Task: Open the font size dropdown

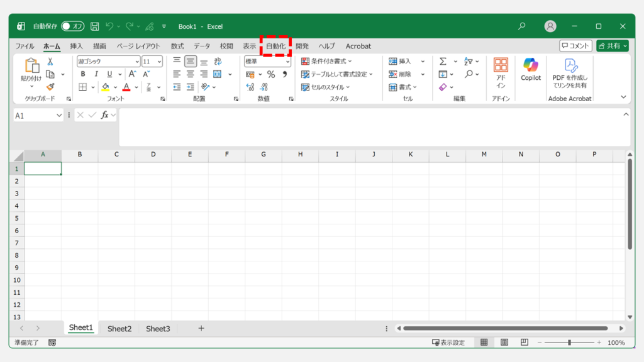Action: (x=159, y=62)
